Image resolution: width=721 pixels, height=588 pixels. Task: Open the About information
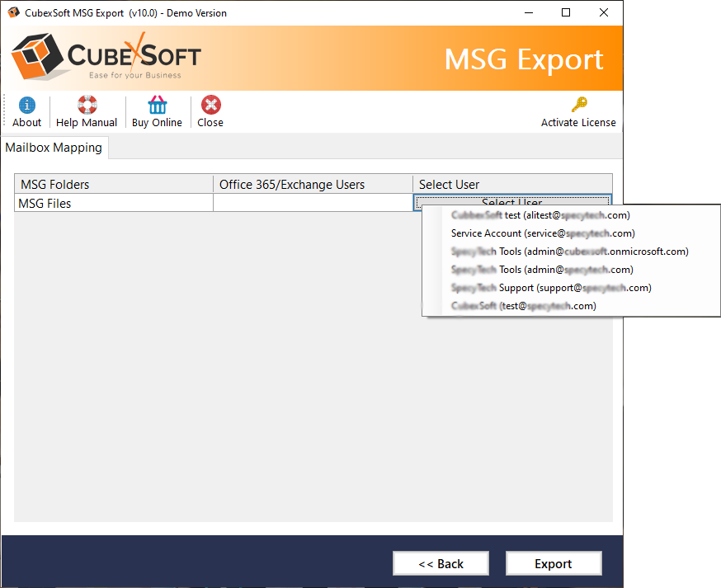pos(26,111)
